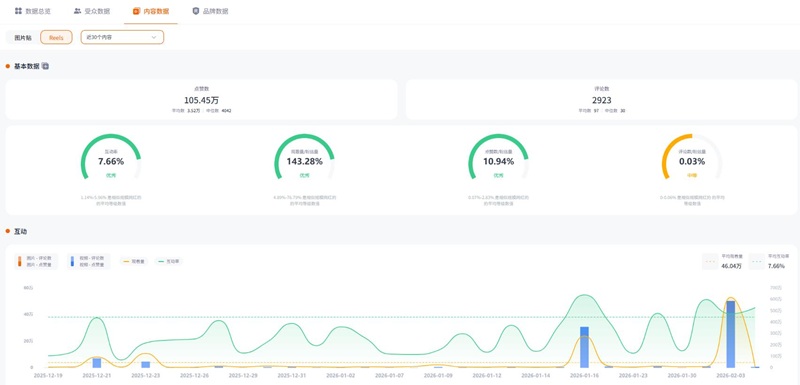Click the 2026-01-02 axis date
Image resolution: width=800 pixels, height=385 pixels.
click(341, 375)
